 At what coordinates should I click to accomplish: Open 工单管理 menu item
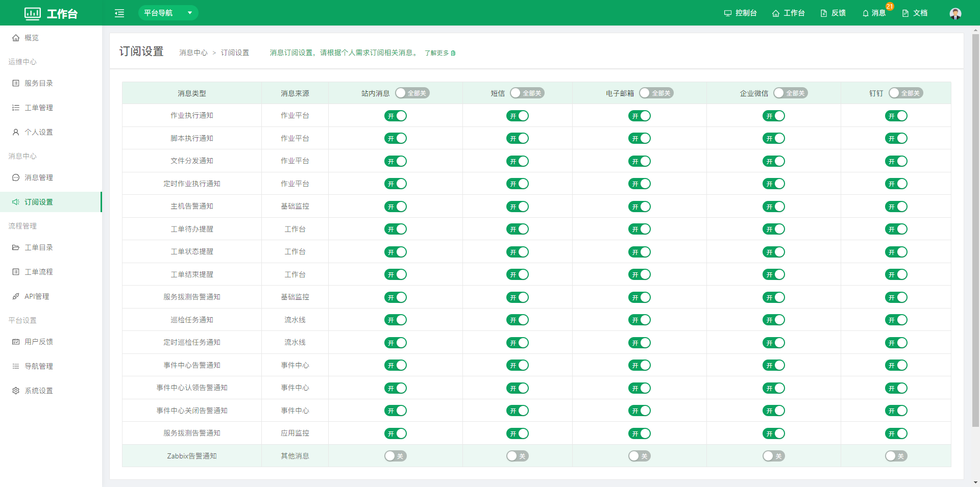click(x=51, y=108)
